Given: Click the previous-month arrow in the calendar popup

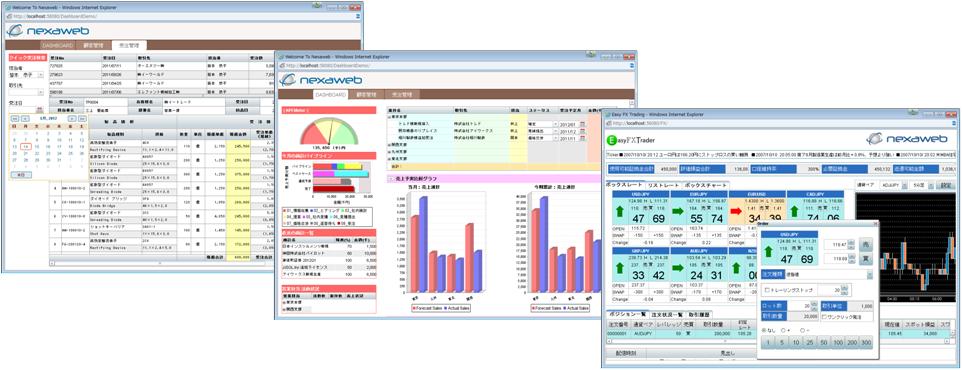Looking at the screenshot, I should coord(26,118).
